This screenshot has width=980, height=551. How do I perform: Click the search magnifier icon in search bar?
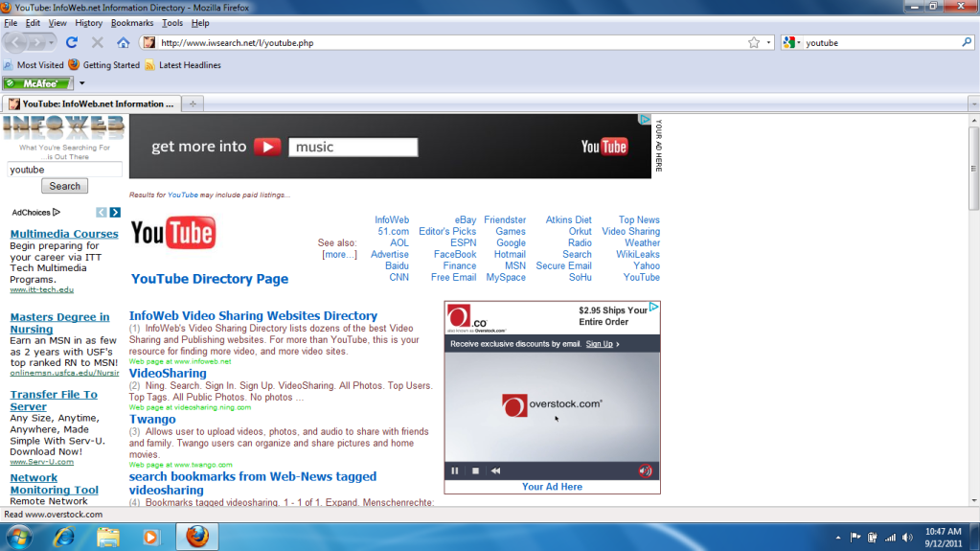pos(967,42)
